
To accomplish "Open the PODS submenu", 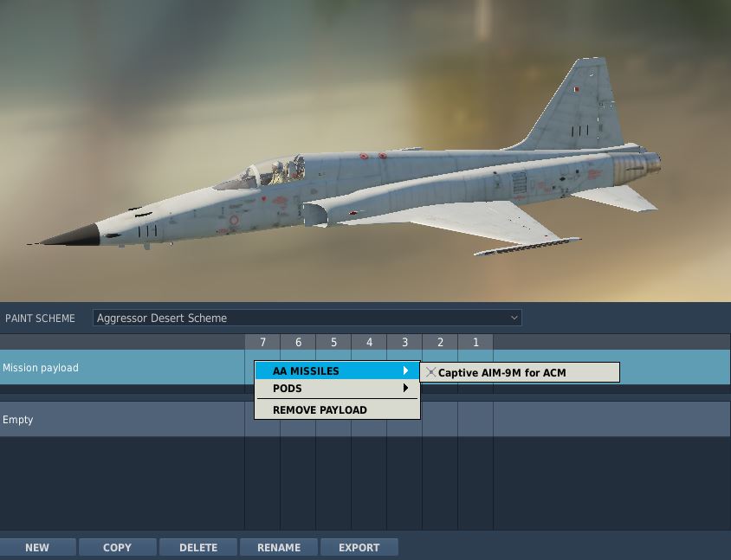I will [x=337, y=388].
